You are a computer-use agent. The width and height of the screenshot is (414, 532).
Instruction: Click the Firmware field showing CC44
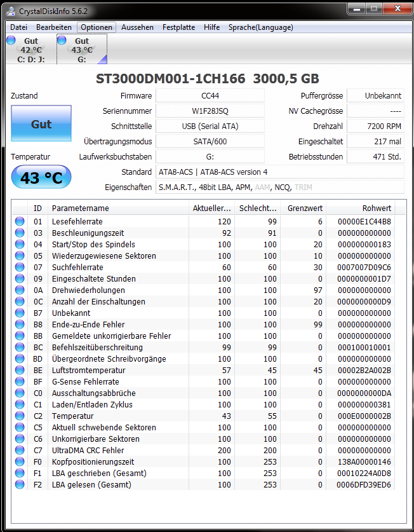(x=210, y=96)
